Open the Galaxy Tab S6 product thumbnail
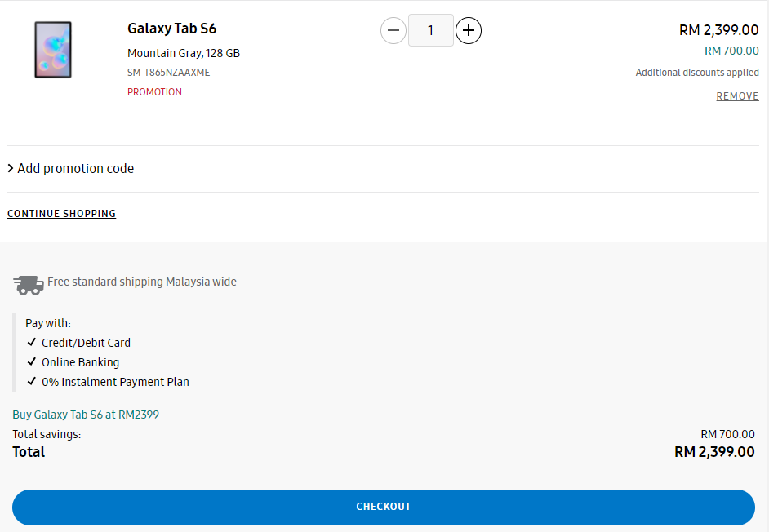The image size is (769, 532). [x=53, y=50]
